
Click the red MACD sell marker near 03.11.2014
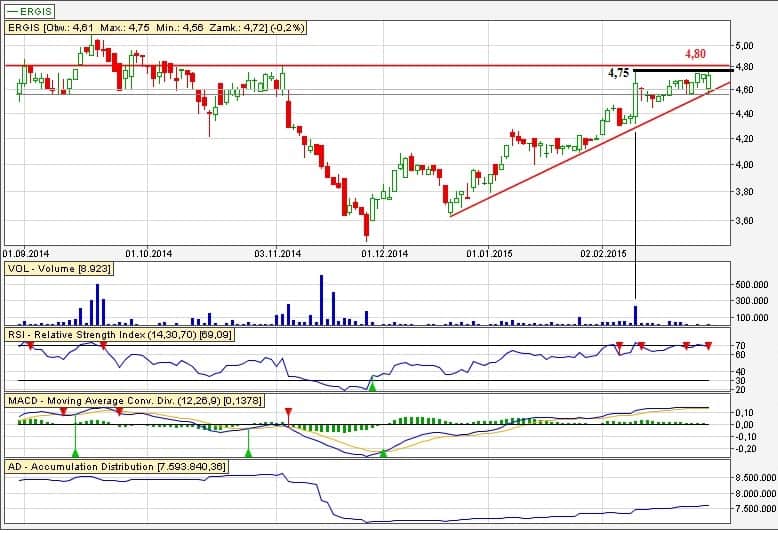tap(288, 412)
